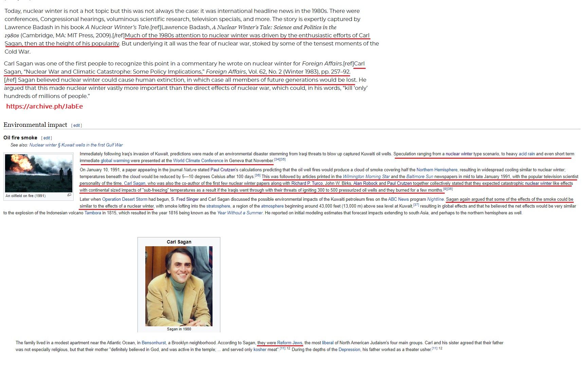Click the 'An oilfield on fire (1991)' caption
588x369 pixels.
point(25,196)
